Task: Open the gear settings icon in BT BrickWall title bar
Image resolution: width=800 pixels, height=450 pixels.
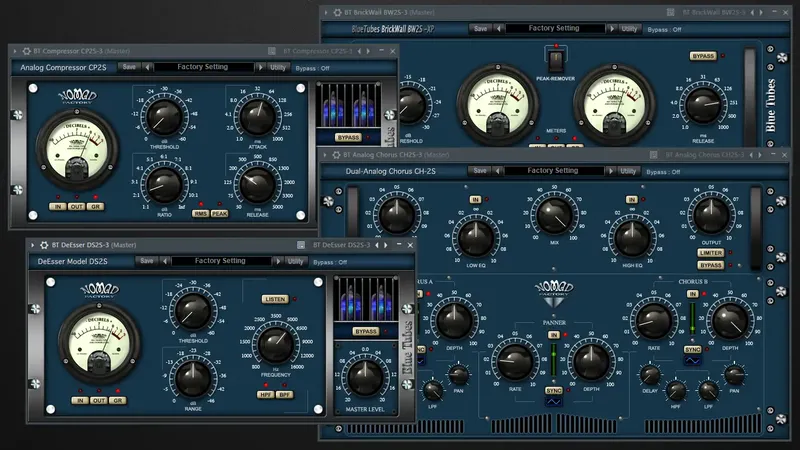Action: [337, 12]
